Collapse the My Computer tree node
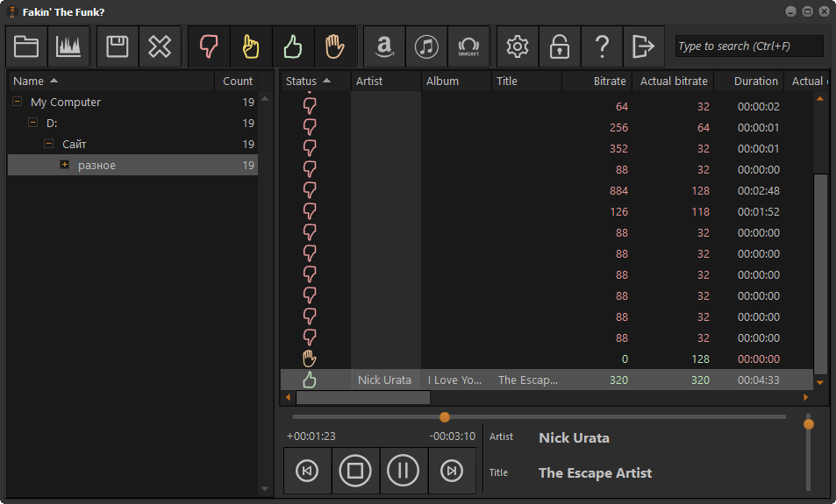 point(17,101)
